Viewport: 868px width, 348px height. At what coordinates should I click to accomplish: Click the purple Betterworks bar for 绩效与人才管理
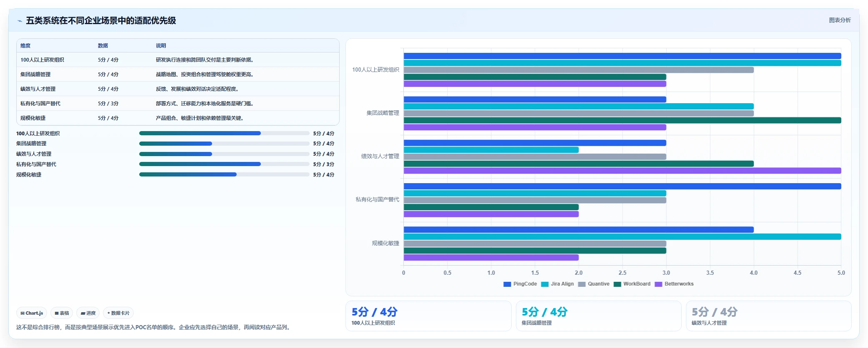tap(622, 171)
